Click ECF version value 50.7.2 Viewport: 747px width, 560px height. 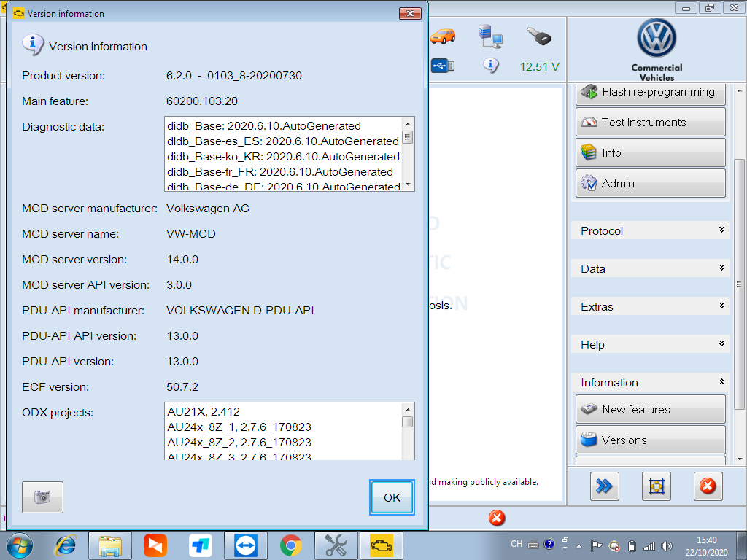(x=182, y=386)
